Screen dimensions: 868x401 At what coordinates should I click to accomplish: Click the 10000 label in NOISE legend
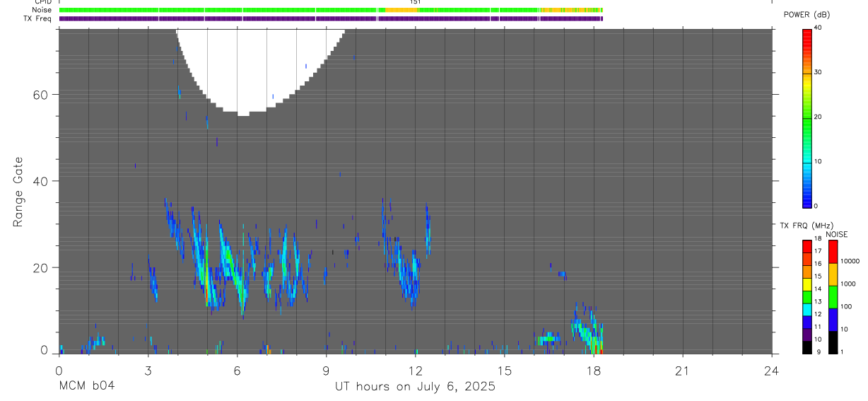(850, 261)
